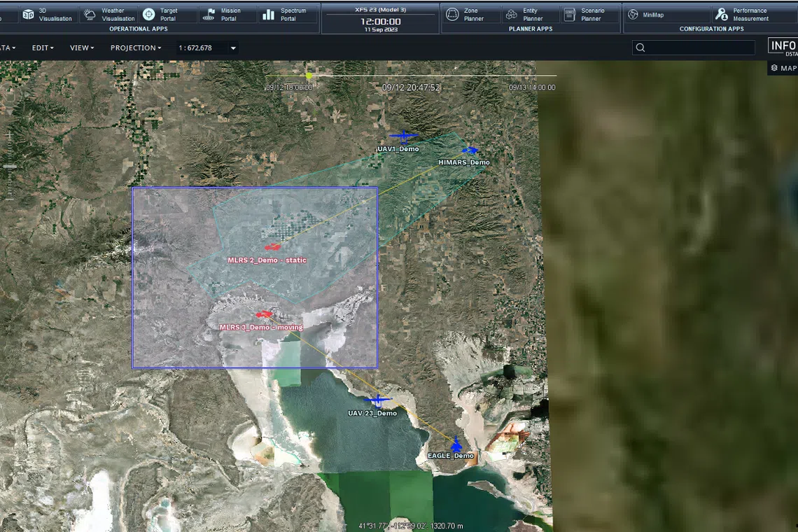
Task: Launch the Weather Visualisation app
Action: (x=109, y=15)
